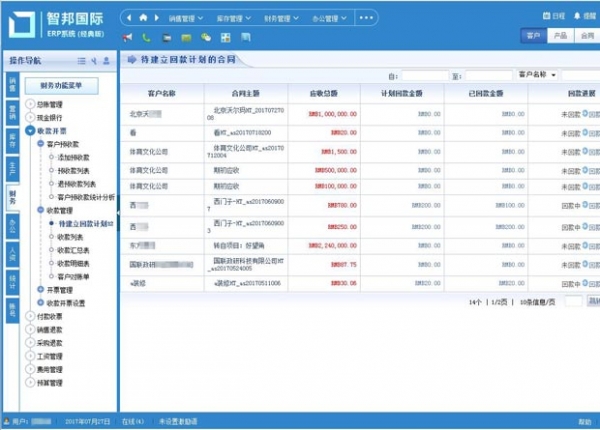Click blue circle icon in 东方 row

[x=585, y=245]
